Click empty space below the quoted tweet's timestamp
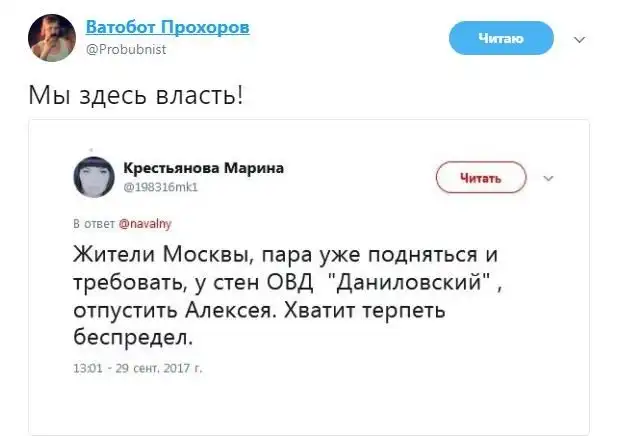The image size is (620, 436). [300, 405]
